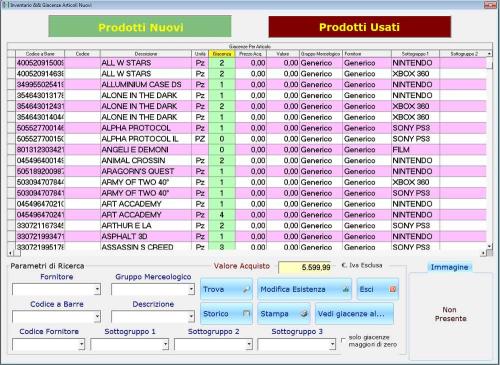
Task: Click the highlighted Giacenza column header
Action: 222,54
